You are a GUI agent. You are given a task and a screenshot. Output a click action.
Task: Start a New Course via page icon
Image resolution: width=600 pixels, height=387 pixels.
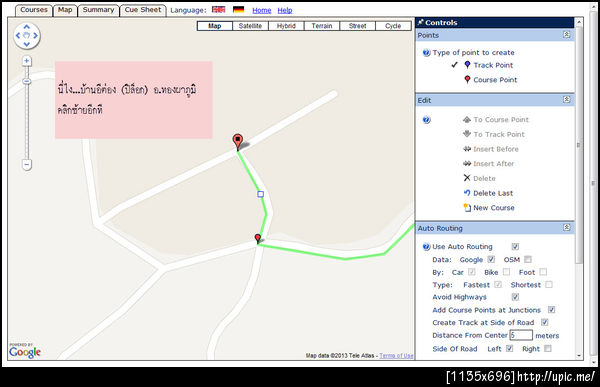click(467, 207)
